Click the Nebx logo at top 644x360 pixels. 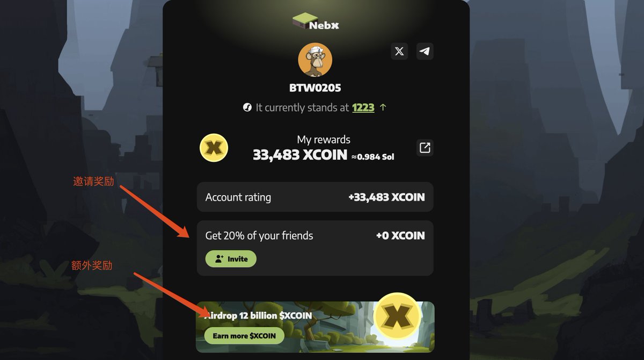coord(316,21)
